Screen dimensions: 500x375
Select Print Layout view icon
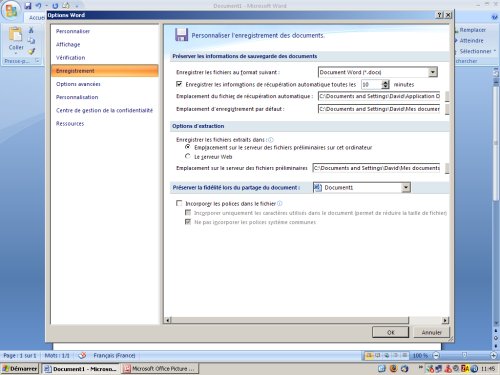point(369,356)
